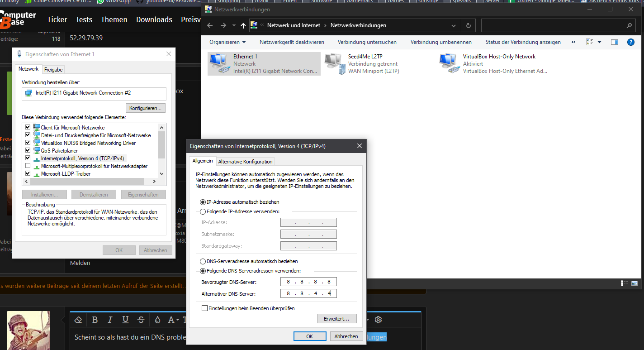Select the Bold formatting icon in the editor

click(95, 319)
